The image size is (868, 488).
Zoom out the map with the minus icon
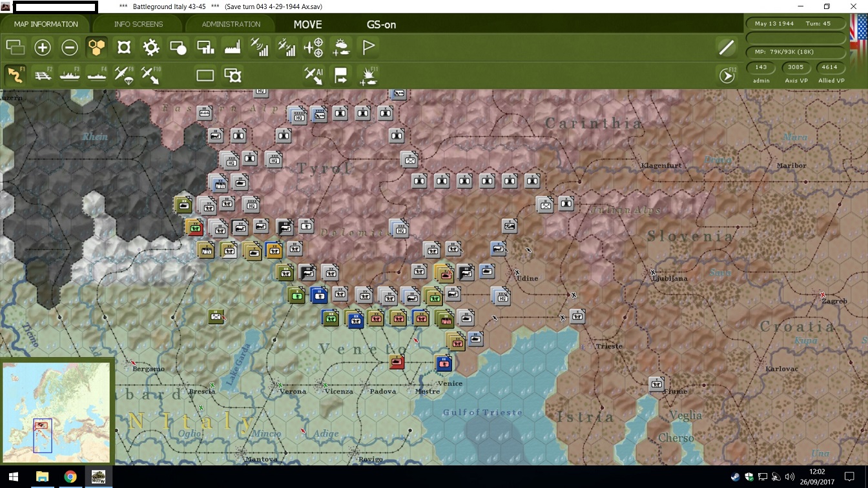pos(70,47)
